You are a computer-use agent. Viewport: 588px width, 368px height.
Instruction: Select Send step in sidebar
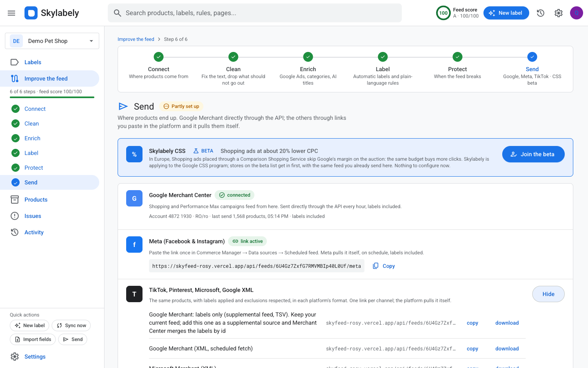[49, 182]
